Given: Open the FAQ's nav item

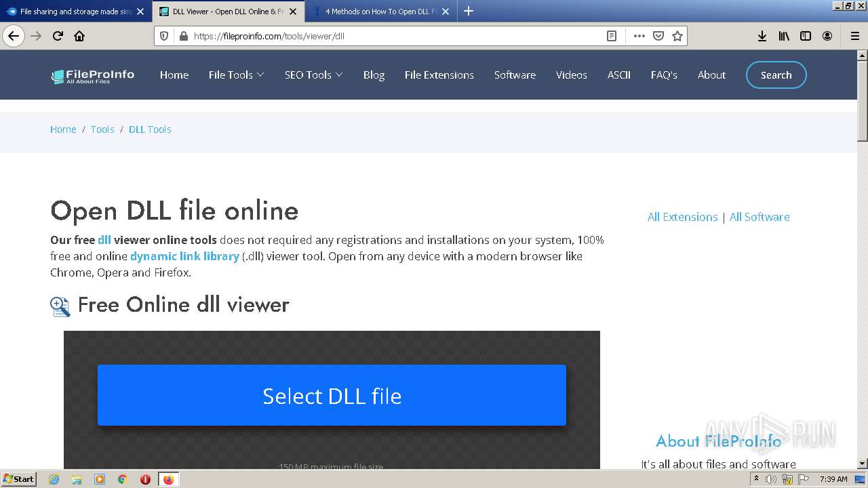Looking at the screenshot, I should tap(664, 75).
